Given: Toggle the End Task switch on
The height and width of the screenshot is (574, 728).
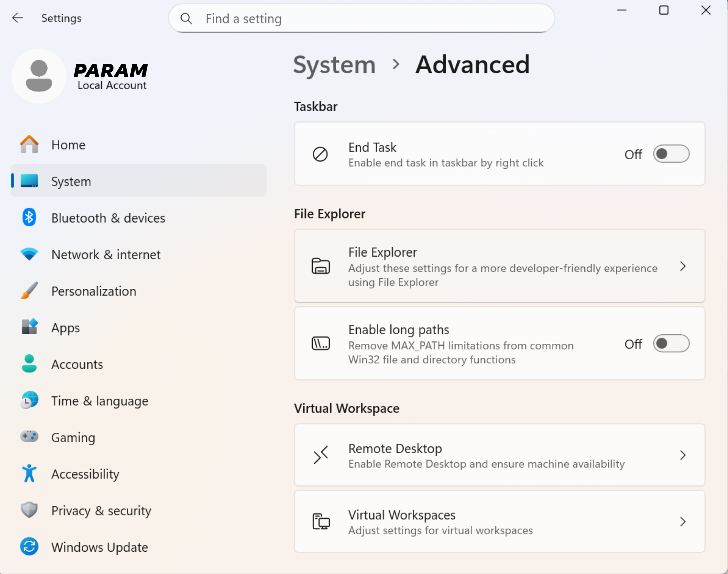Looking at the screenshot, I should coord(671,154).
